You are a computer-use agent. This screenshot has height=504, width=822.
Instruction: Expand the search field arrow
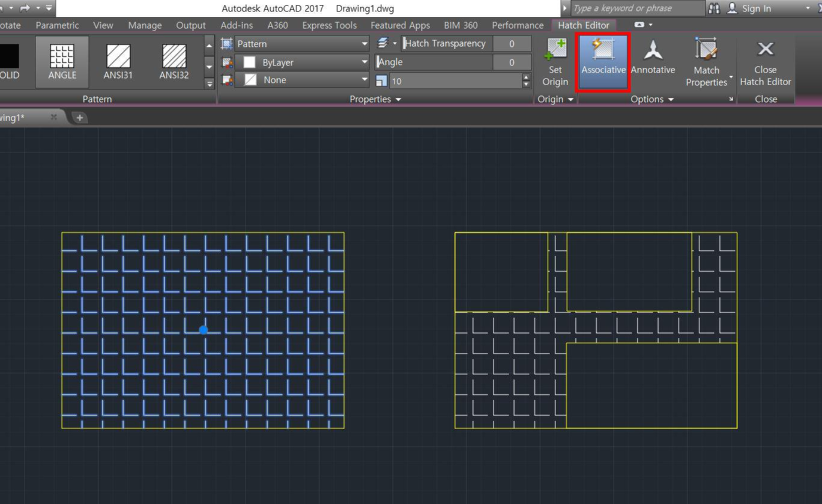[564, 8]
